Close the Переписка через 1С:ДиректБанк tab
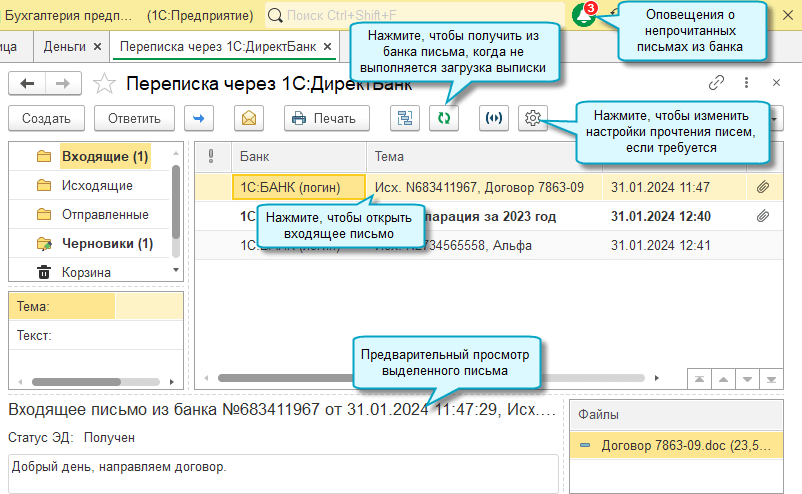This screenshot has height=494, width=802. click(x=327, y=47)
